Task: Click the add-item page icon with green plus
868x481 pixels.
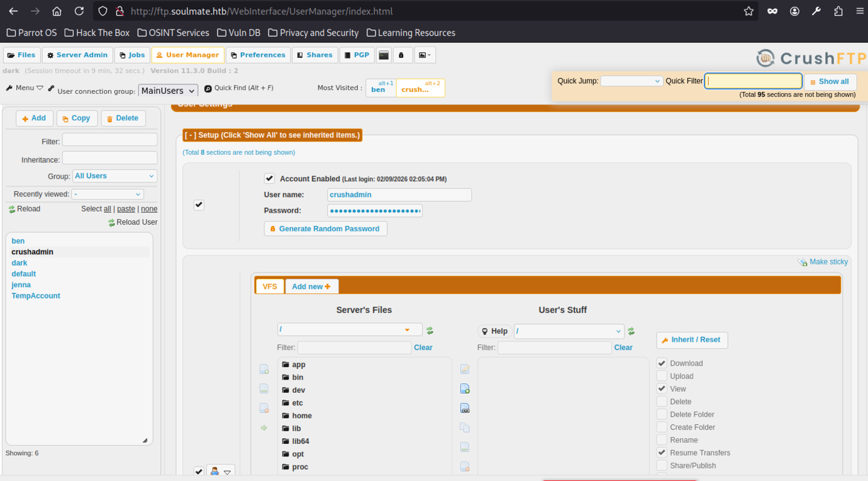Action: click(x=465, y=389)
